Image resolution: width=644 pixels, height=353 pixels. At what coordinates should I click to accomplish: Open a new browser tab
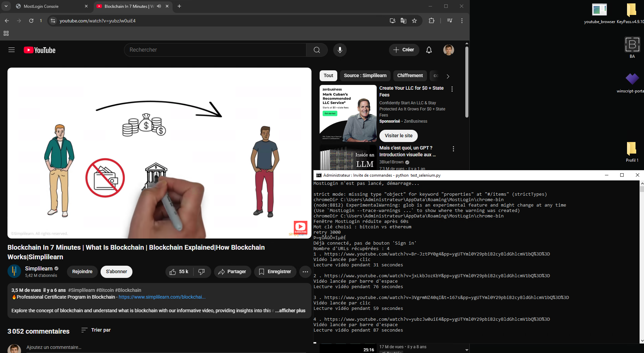pos(179,6)
